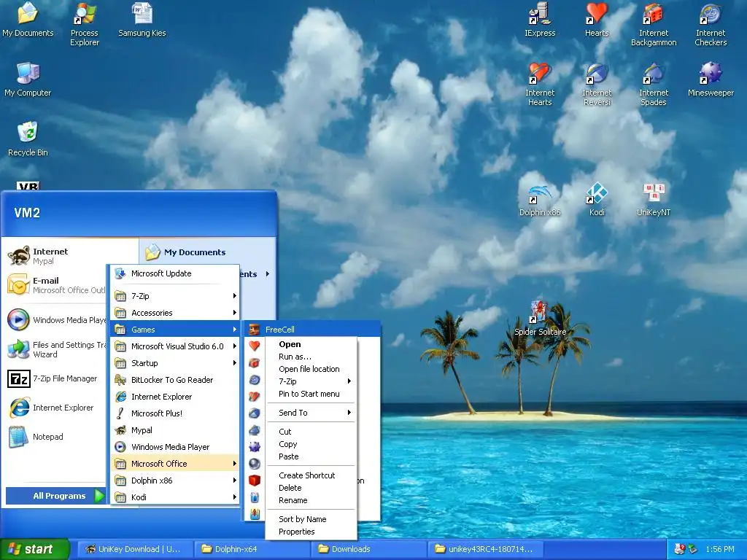Expand the Kodi programs folder
The width and height of the screenshot is (747, 560).
tap(175, 497)
